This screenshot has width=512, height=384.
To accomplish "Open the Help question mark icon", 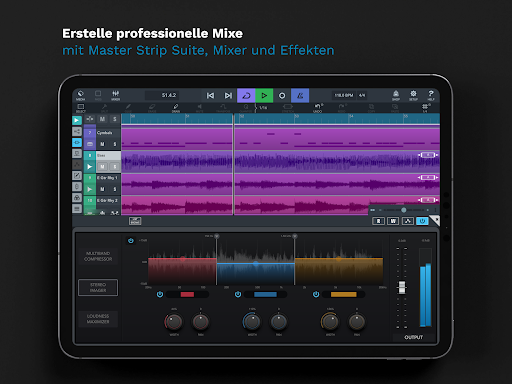I will 431,95.
